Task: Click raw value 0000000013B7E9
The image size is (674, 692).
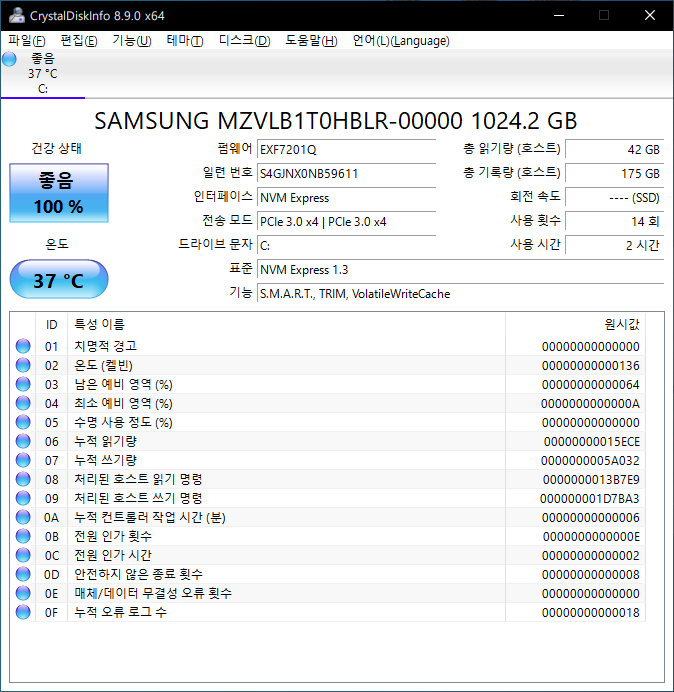Action: click(591, 479)
